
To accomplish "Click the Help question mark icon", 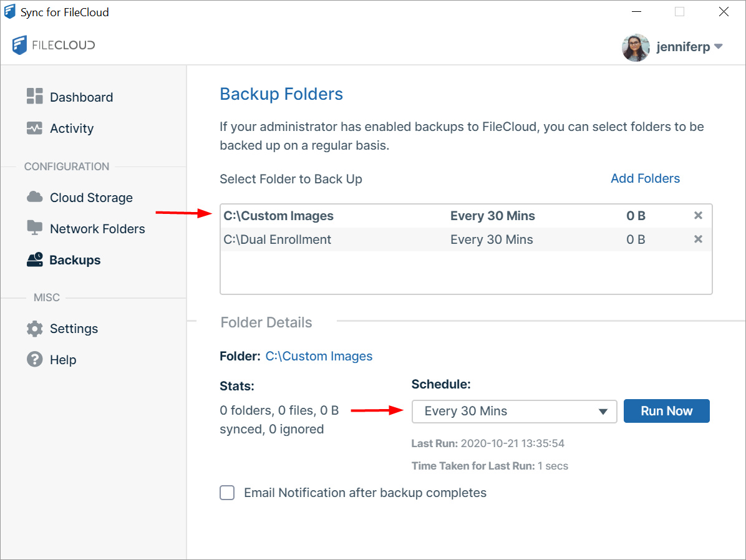I will coord(34,359).
